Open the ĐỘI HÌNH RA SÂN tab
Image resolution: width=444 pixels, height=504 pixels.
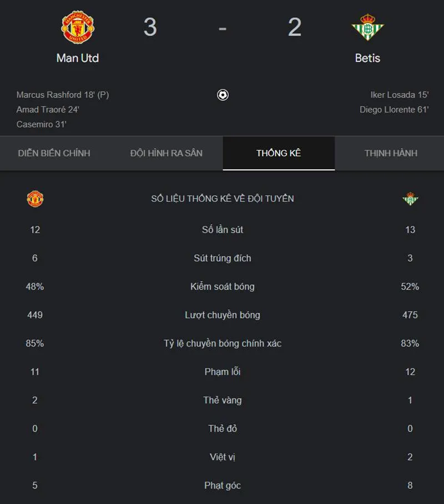[x=166, y=153]
